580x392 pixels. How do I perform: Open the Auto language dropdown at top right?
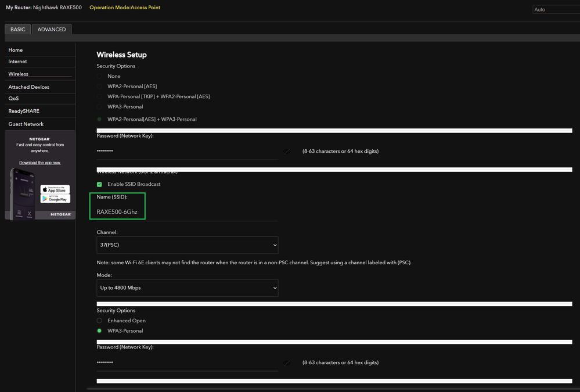[x=556, y=9]
